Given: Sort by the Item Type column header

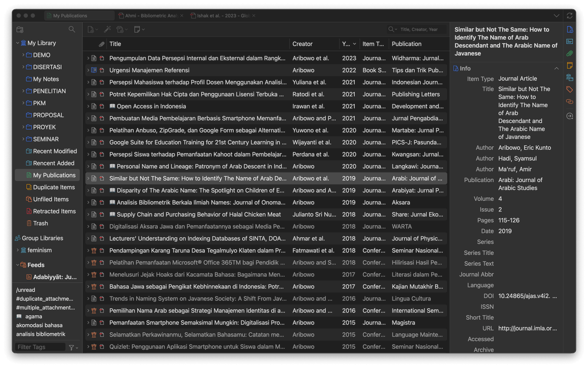Looking at the screenshot, I should pyautogui.click(x=374, y=44).
